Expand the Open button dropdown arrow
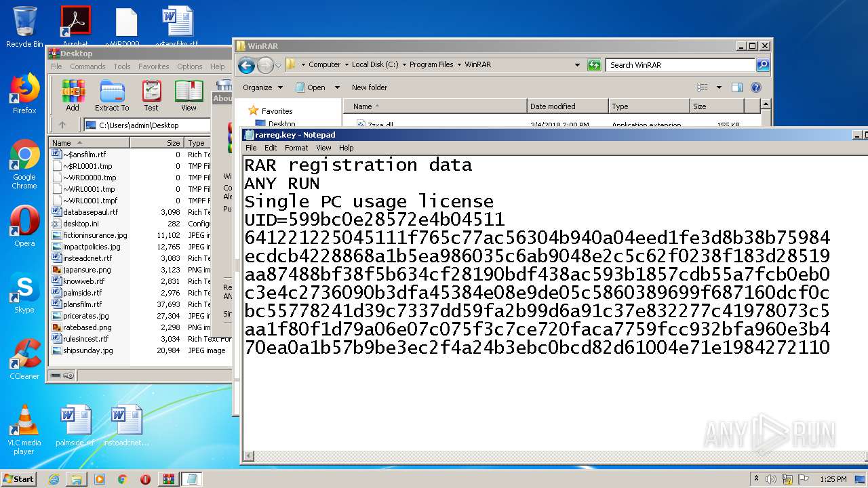868x488 pixels. pos(337,87)
